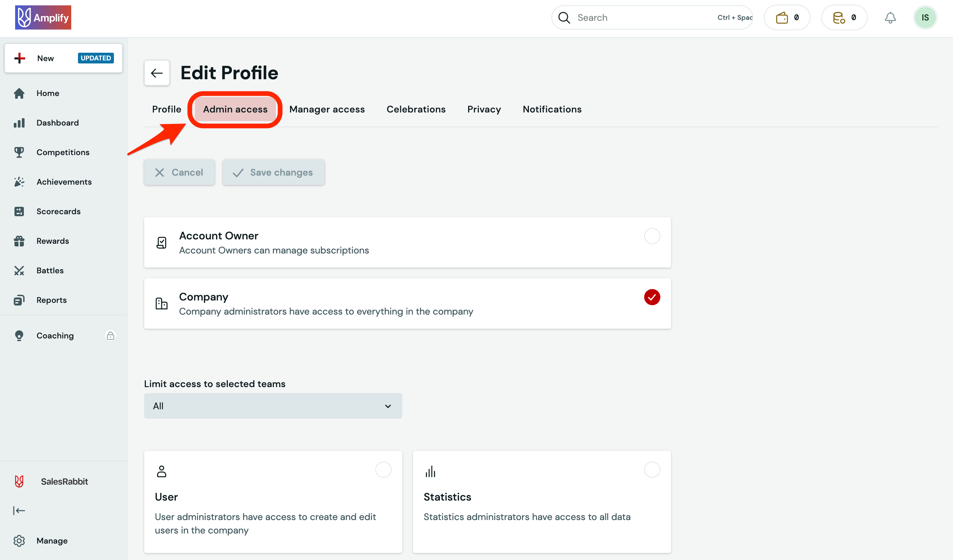
Task: Enable the User administrator option
Action: [x=383, y=470]
